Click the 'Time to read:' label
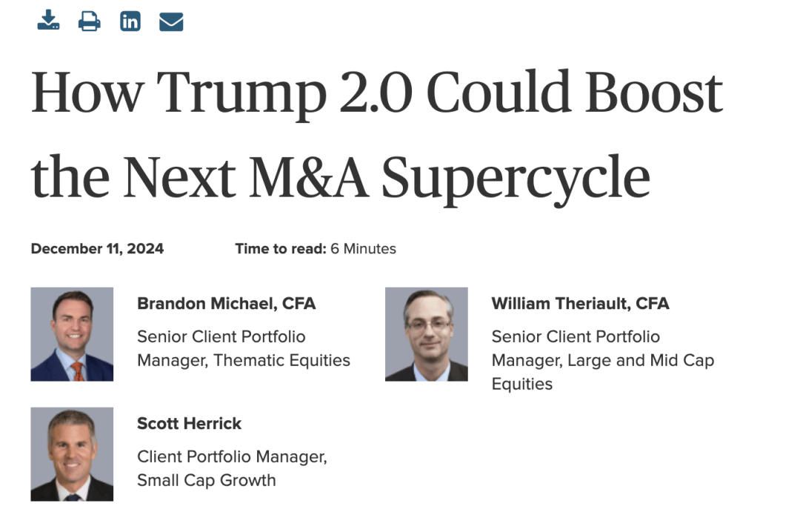Image resolution: width=800 pixels, height=532 pixels. pyautogui.click(x=281, y=249)
